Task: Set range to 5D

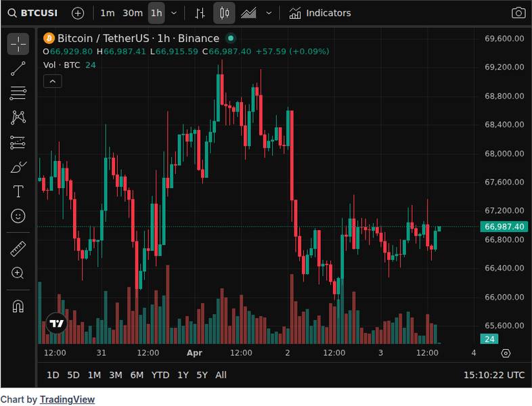Action: click(x=73, y=375)
